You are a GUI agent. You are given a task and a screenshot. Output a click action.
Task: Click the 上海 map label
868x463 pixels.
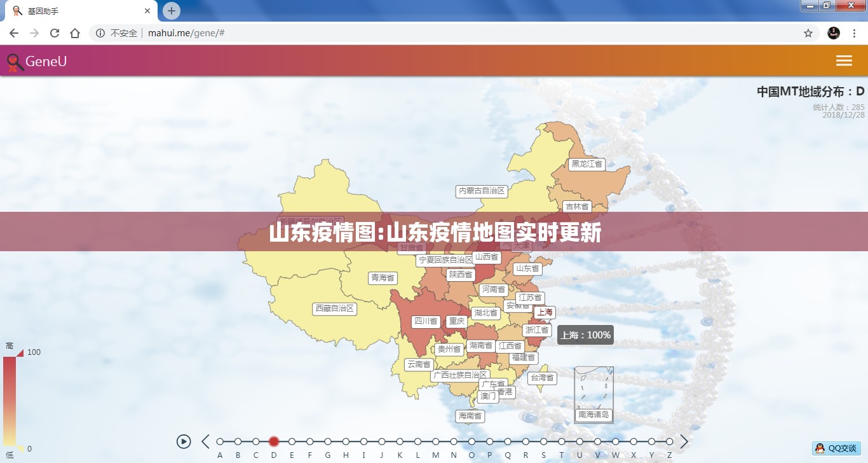pos(545,312)
